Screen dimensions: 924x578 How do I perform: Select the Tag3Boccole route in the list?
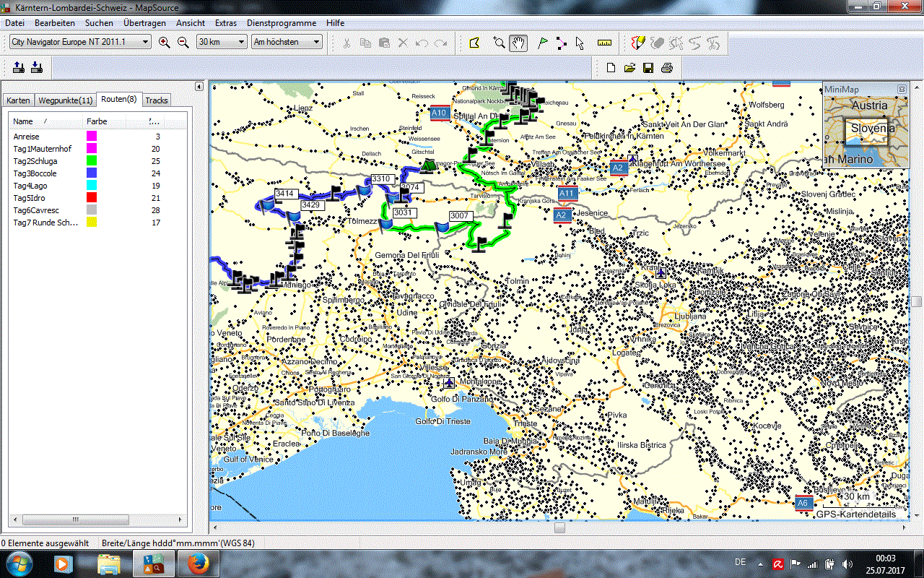(x=35, y=173)
